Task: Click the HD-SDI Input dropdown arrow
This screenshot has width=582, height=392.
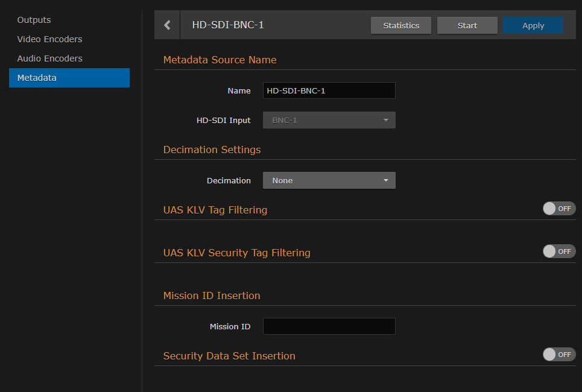Action: coord(387,119)
